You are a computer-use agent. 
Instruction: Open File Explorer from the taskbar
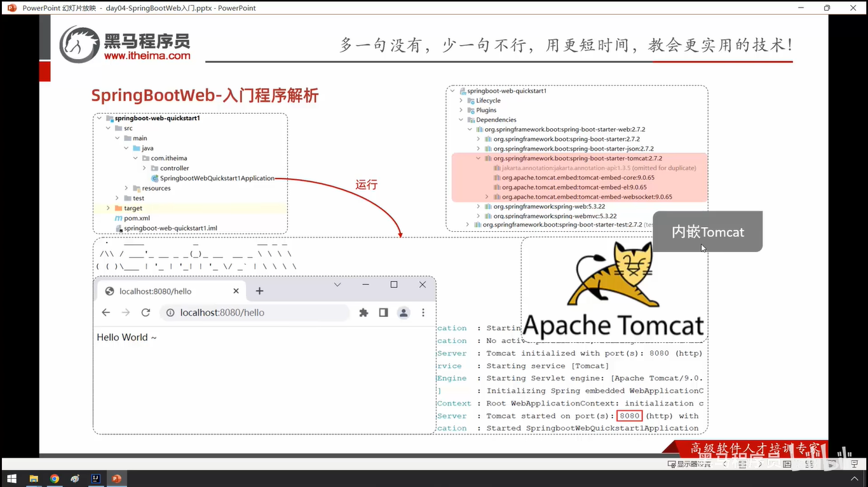34,479
